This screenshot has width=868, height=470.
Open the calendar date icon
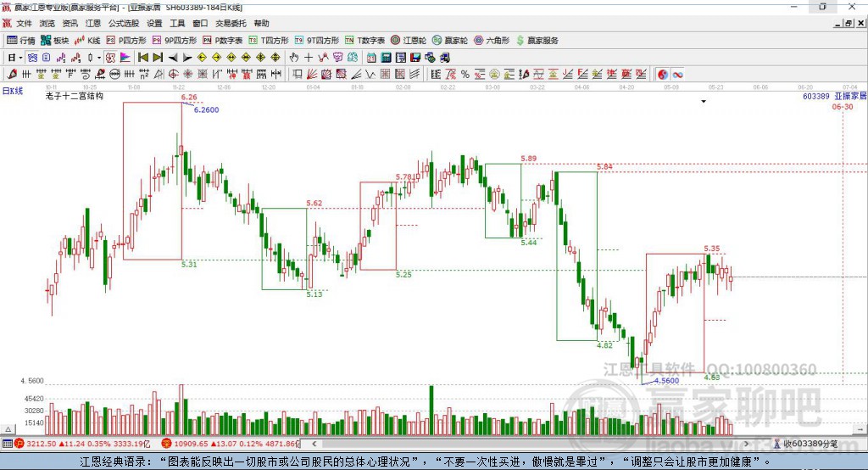371,58
